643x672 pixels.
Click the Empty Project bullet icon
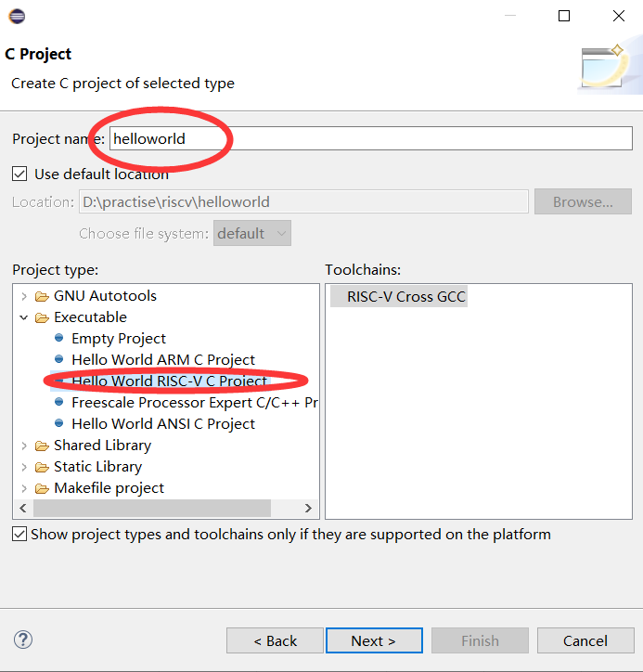coord(59,339)
